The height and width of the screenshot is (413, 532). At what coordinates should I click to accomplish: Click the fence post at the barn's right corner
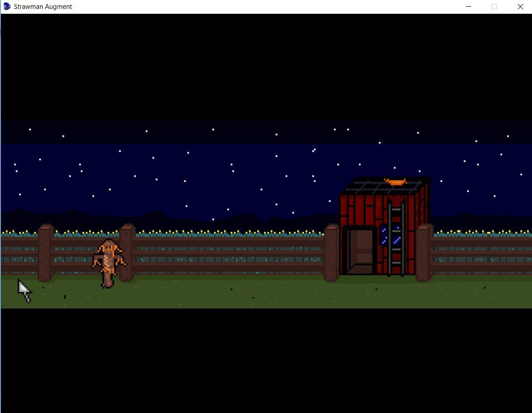425,253
